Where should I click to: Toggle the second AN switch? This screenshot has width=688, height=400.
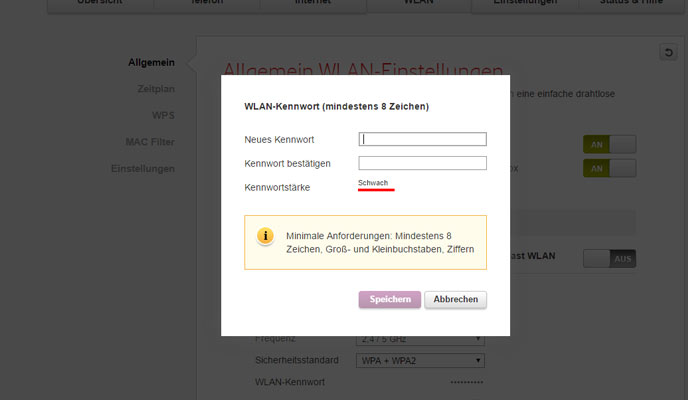(609, 169)
